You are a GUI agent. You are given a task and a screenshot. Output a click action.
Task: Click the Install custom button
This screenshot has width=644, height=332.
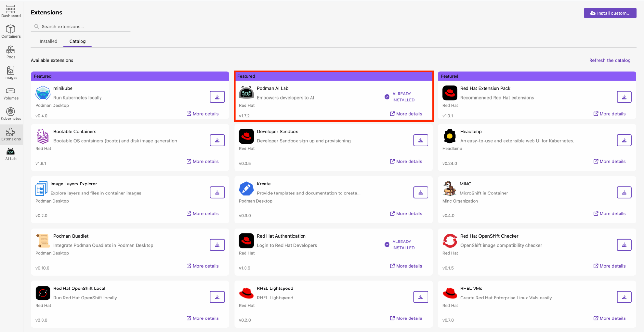pos(610,13)
